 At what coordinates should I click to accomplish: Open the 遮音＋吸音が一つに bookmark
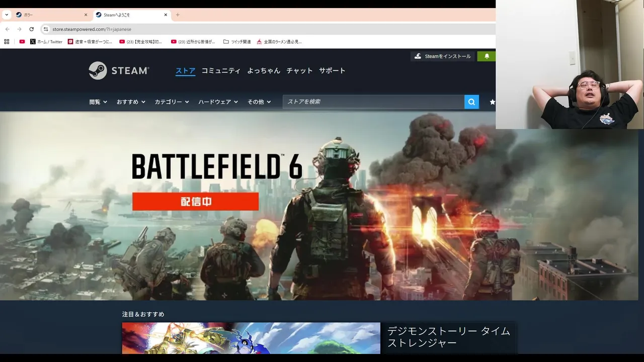(90, 42)
